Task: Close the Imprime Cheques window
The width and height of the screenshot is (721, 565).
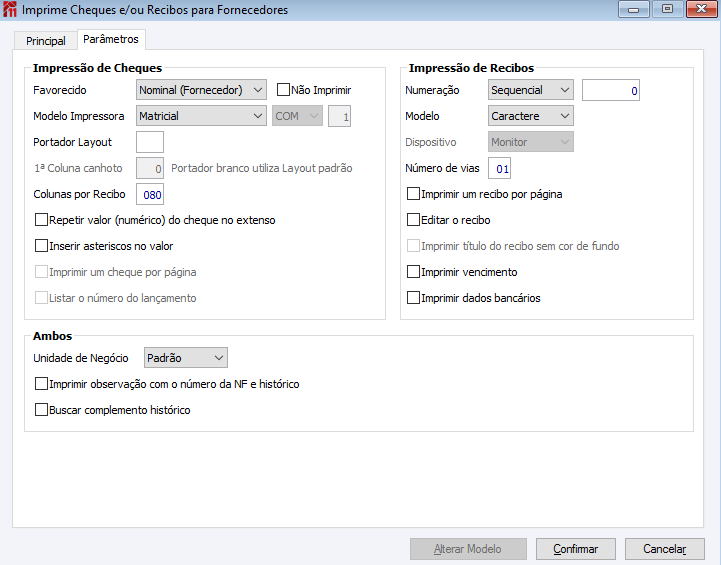Action: click(702, 9)
